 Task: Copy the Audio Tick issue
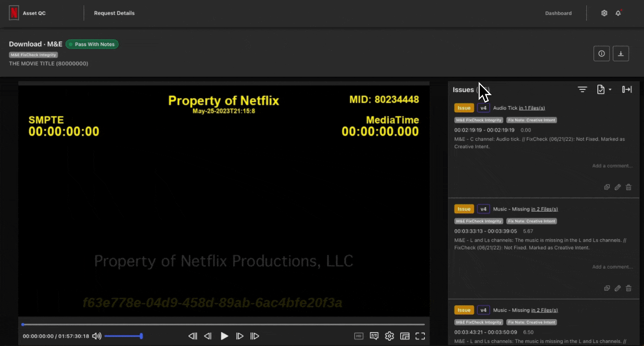click(x=607, y=187)
